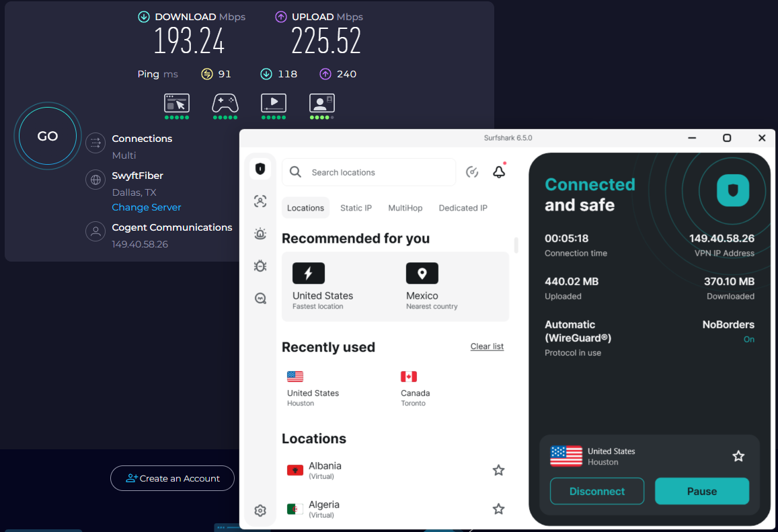Select the video chat speed result icon
The height and width of the screenshot is (532, 778).
[x=321, y=102]
